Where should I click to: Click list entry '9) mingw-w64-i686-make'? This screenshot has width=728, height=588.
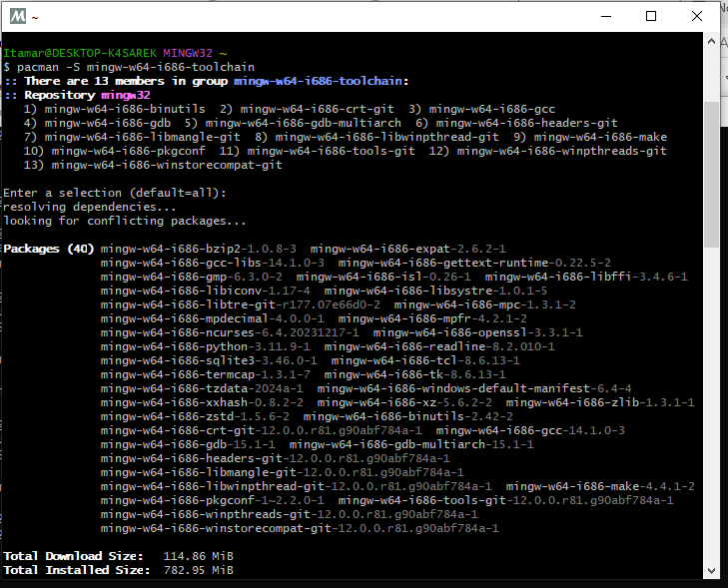(x=590, y=137)
